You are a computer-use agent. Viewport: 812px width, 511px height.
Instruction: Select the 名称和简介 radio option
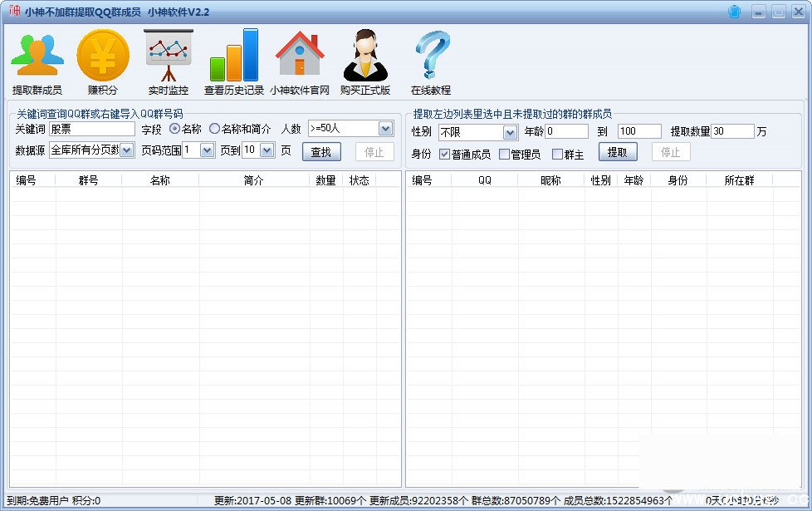click(215, 129)
